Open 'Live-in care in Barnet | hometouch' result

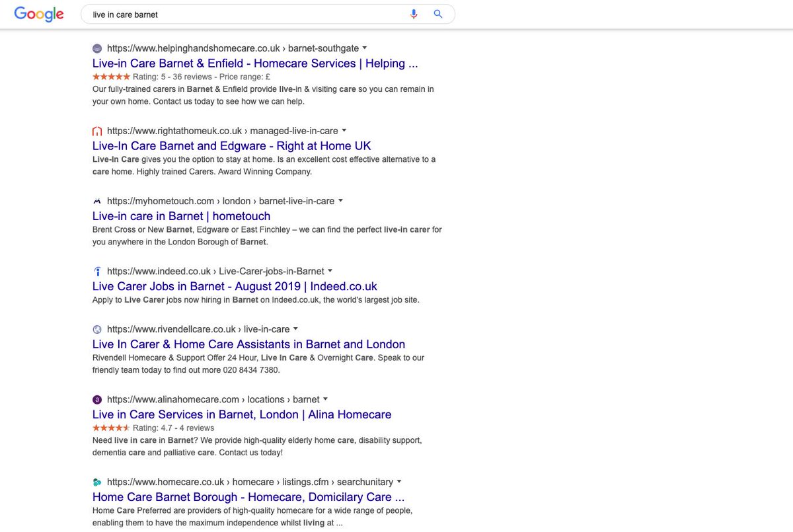[181, 216]
